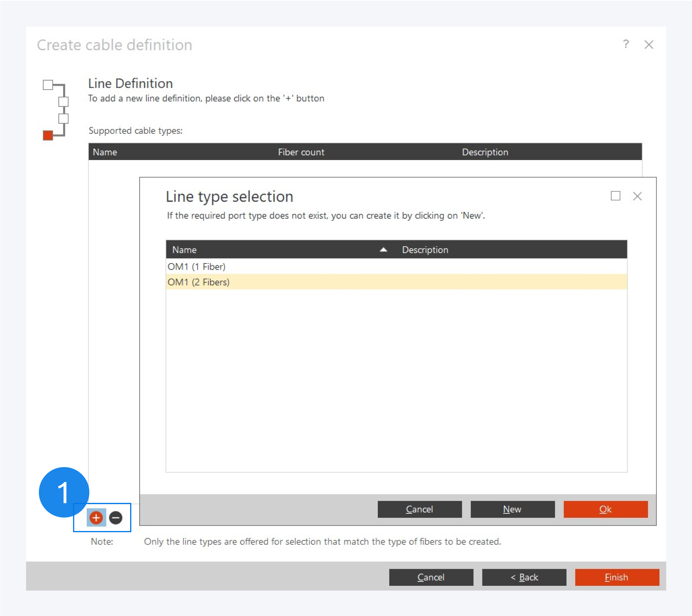Toggle sort arrow on Name column
692x616 pixels.
tap(383, 250)
